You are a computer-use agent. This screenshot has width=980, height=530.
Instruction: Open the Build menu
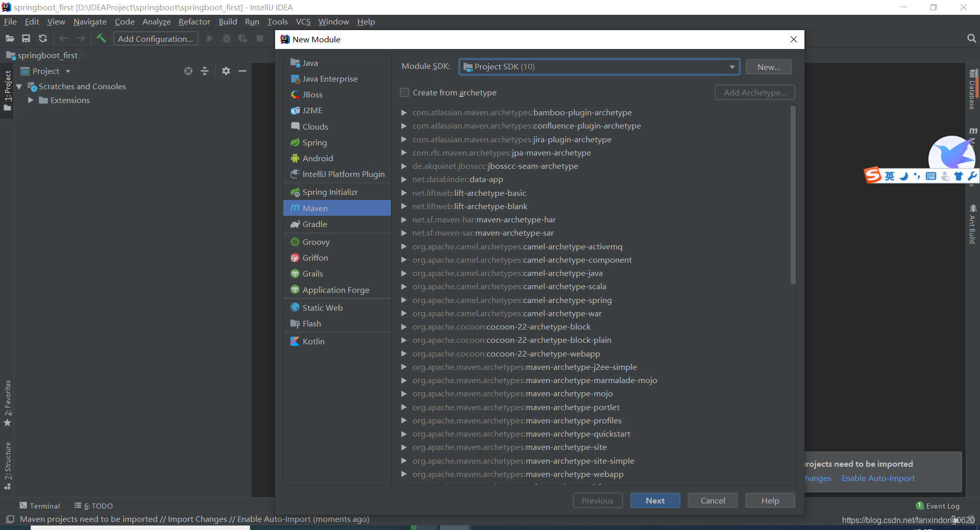[x=228, y=21]
